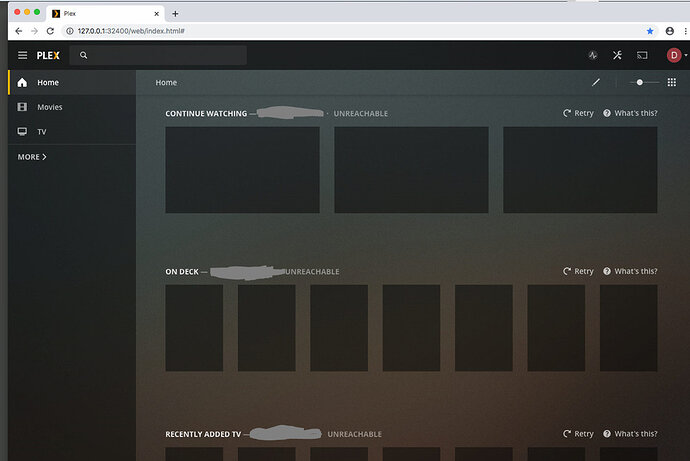This screenshot has height=461, width=690.
Task: Click TV monitor icon in sidebar
Action: 22,132
